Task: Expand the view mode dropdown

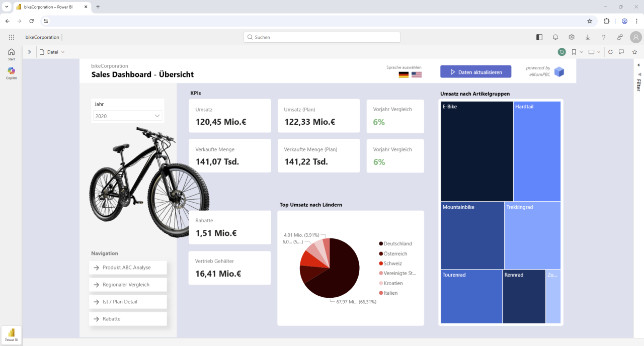Action: tap(599, 52)
